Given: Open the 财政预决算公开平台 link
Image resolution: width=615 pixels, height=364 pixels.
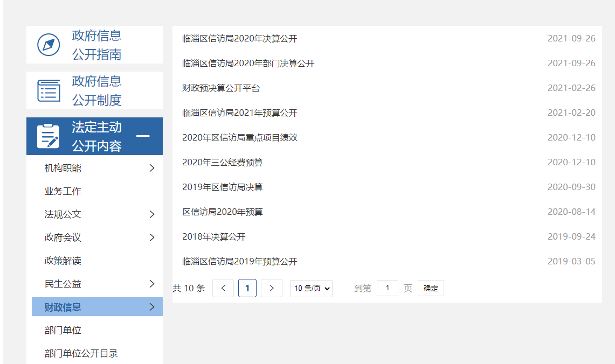Looking at the screenshot, I should (x=221, y=88).
